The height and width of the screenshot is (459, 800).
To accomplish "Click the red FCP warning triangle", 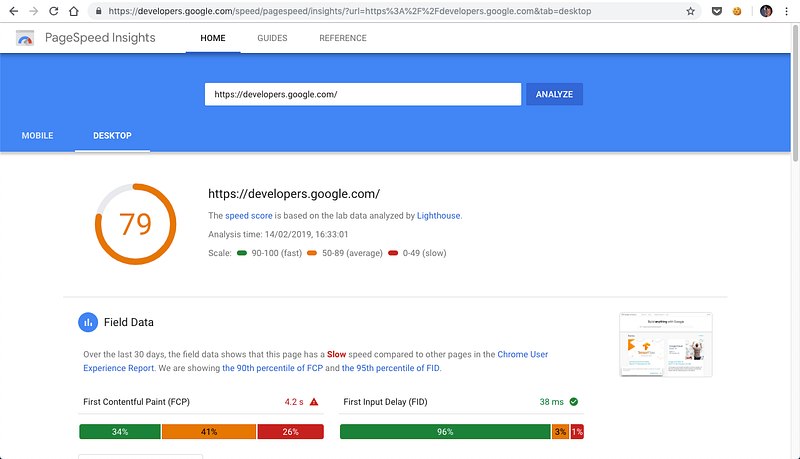I will pyautogui.click(x=314, y=402).
